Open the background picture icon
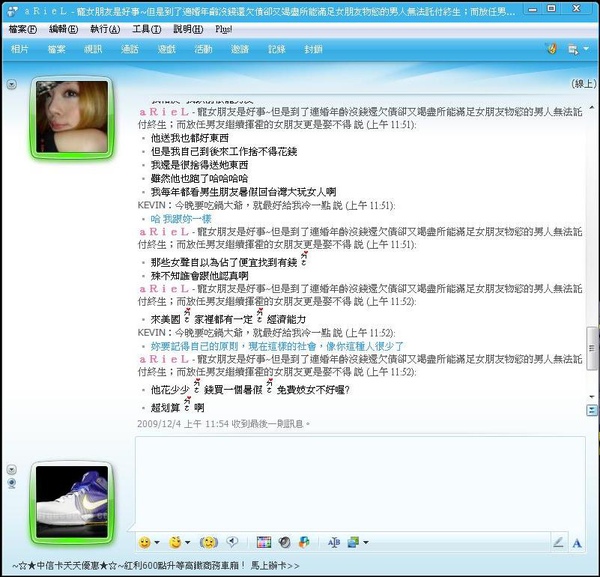Image resolution: width=600 pixels, height=577 pixels. tap(353, 542)
